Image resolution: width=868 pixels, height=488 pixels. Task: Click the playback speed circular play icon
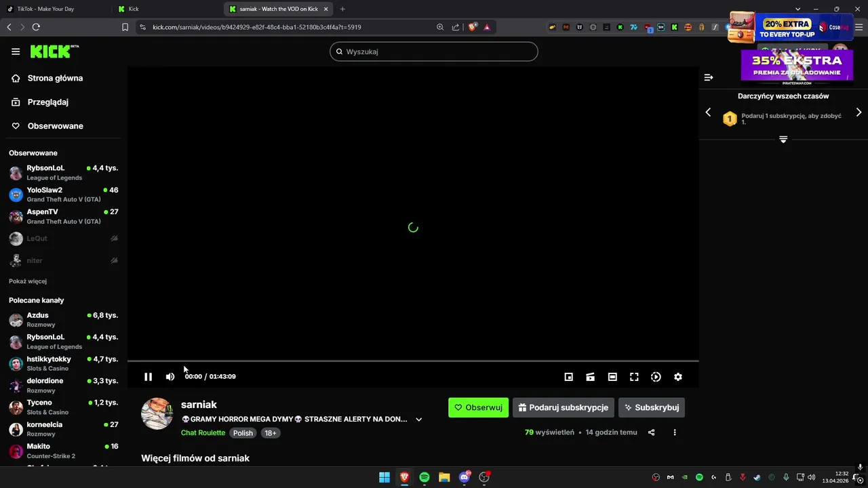(656, 377)
